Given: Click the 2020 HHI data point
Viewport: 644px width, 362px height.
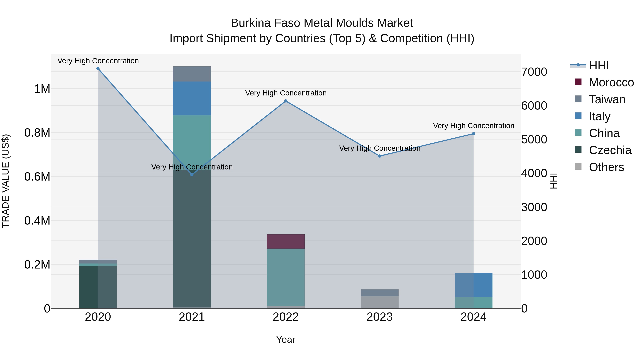Looking at the screenshot, I should tap(98, 68).
